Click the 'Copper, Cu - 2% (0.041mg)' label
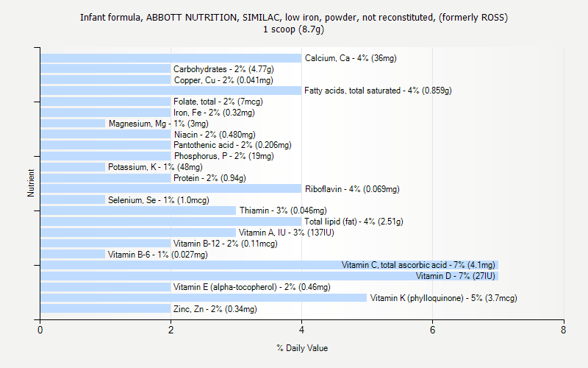588x368 pixels. point(223,80)
